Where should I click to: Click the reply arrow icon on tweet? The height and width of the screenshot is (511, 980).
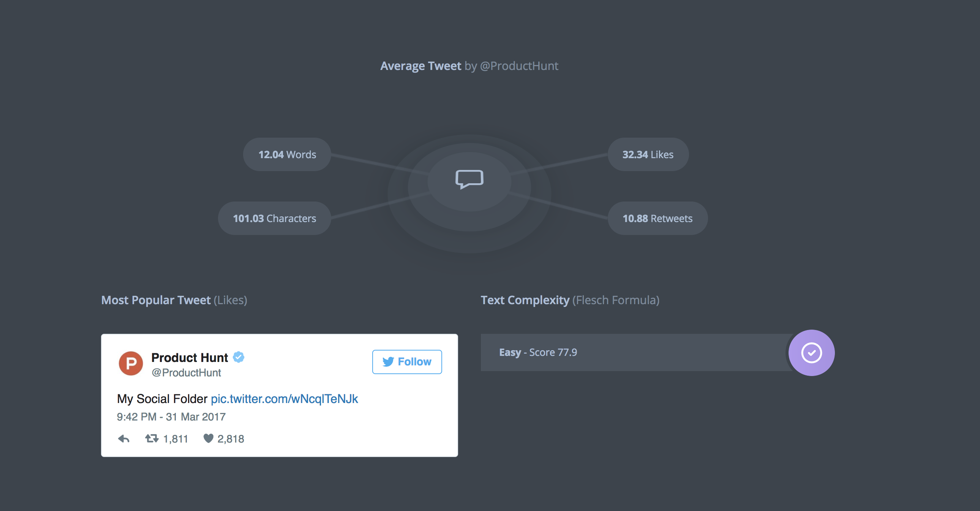pyautogui.click(x=124, y=439)
